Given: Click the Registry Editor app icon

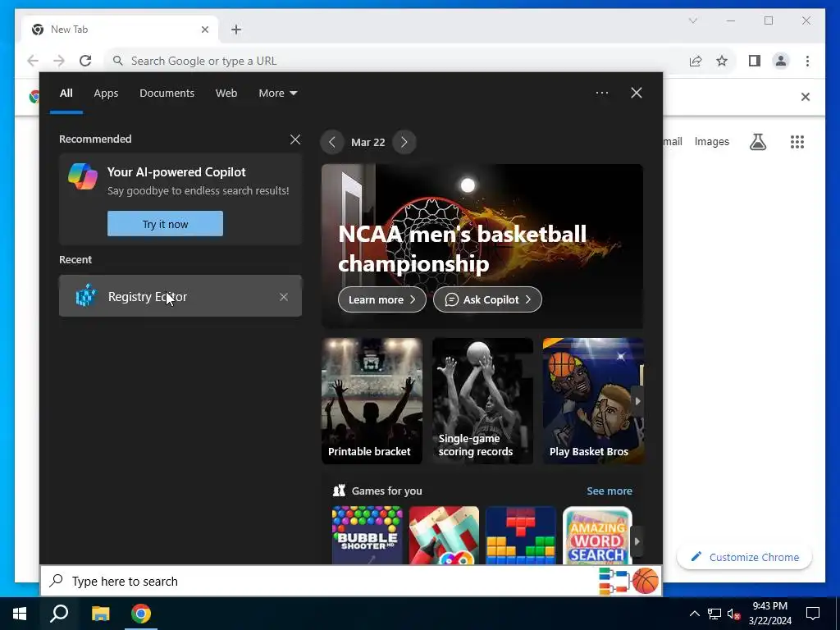Looking at the screenshot, I should 85,295.
